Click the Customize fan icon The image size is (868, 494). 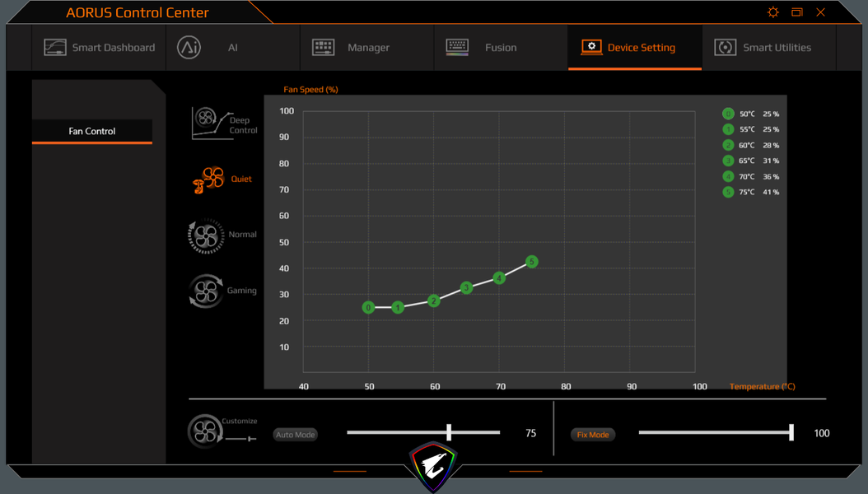point(205,431)
